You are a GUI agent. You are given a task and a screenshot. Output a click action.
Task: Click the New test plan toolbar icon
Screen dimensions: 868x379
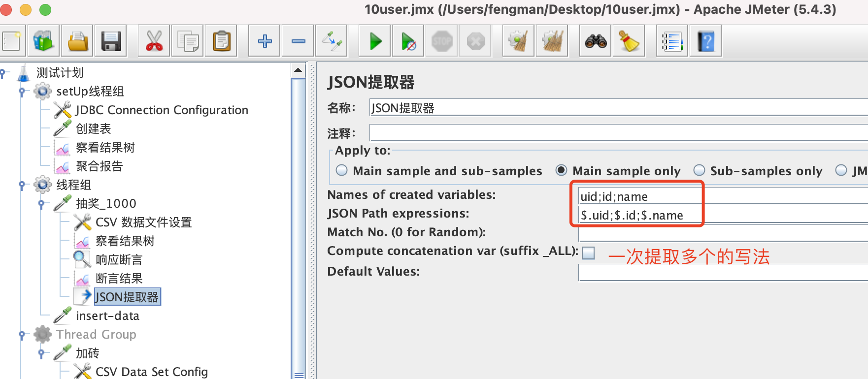[11, 41]
